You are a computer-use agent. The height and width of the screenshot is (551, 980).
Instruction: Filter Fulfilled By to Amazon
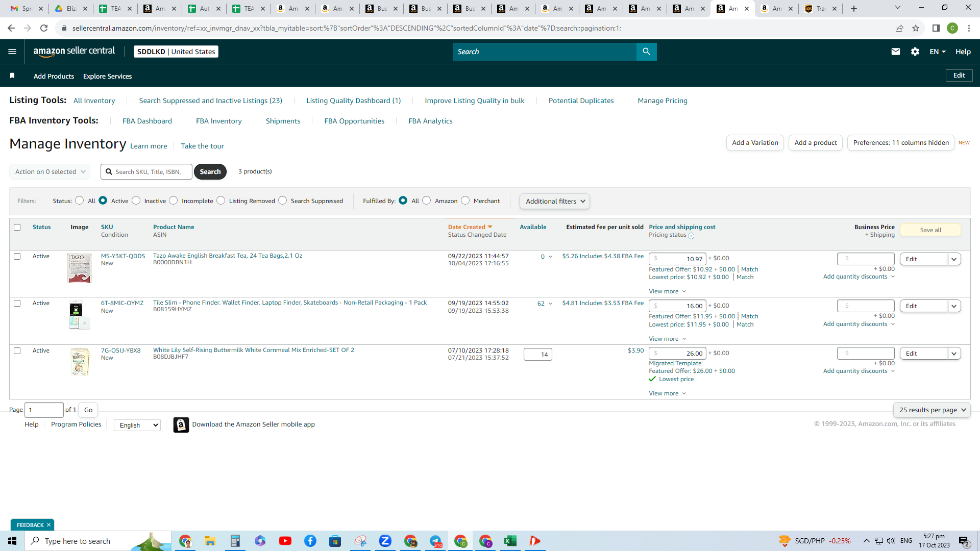427,201
